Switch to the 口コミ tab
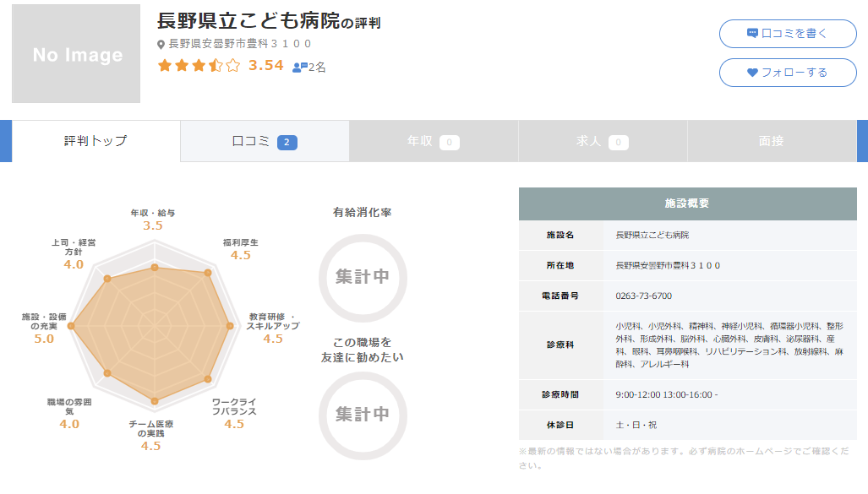 click(265, 142)
